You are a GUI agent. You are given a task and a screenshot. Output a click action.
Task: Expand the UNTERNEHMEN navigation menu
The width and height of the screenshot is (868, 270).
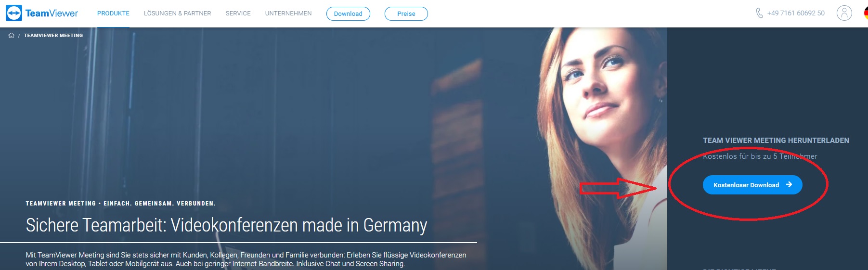click(x=288, y=13)
